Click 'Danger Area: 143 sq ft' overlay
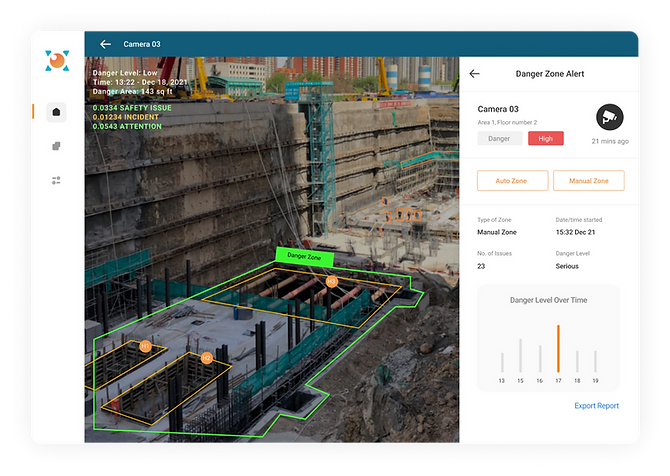 pyautogui.click(x=133, y=91)
